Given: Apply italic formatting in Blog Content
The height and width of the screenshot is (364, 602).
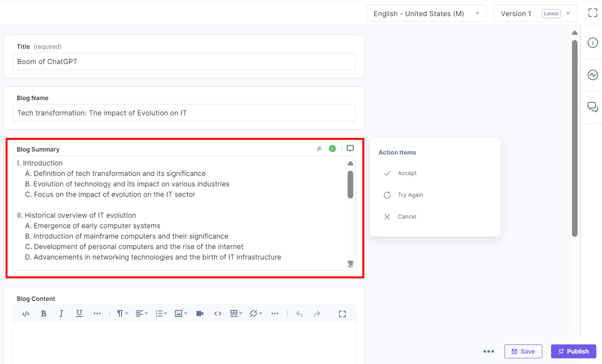Looking at the screenshot, I should [61, 314].
